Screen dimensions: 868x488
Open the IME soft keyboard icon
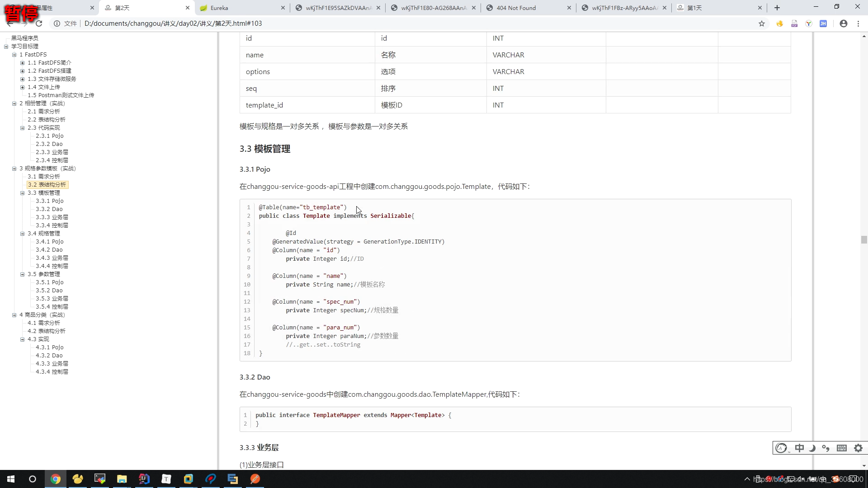[x=842, y=448]
